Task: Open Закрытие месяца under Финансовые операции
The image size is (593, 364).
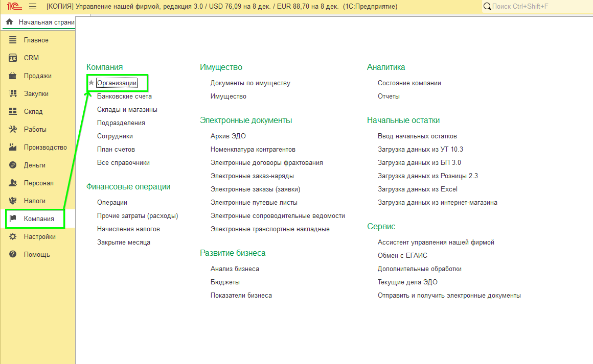Action: (x=124, y=242)
